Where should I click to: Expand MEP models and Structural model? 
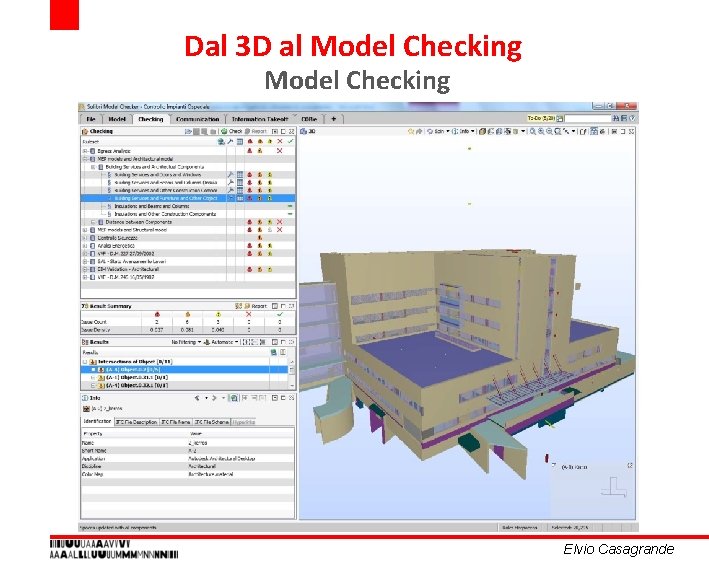[85, 230]
